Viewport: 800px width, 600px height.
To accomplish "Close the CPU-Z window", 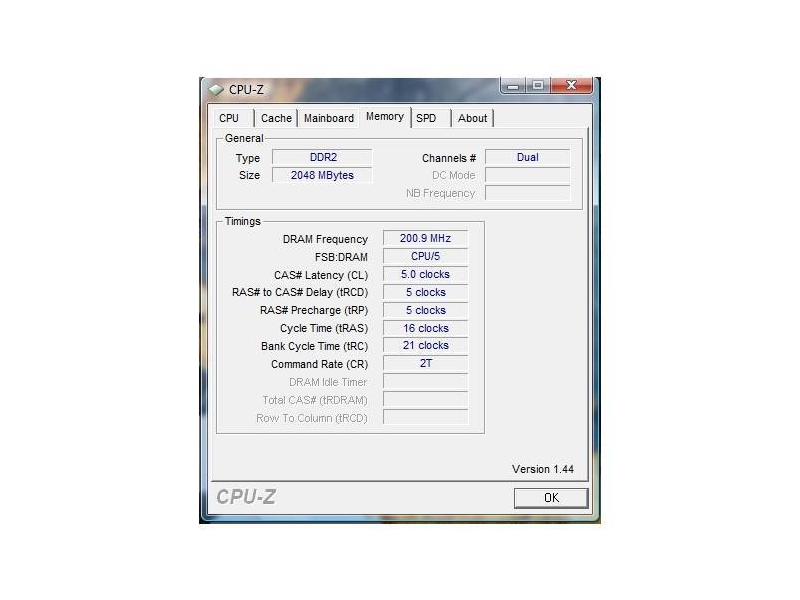I will 571,86.
